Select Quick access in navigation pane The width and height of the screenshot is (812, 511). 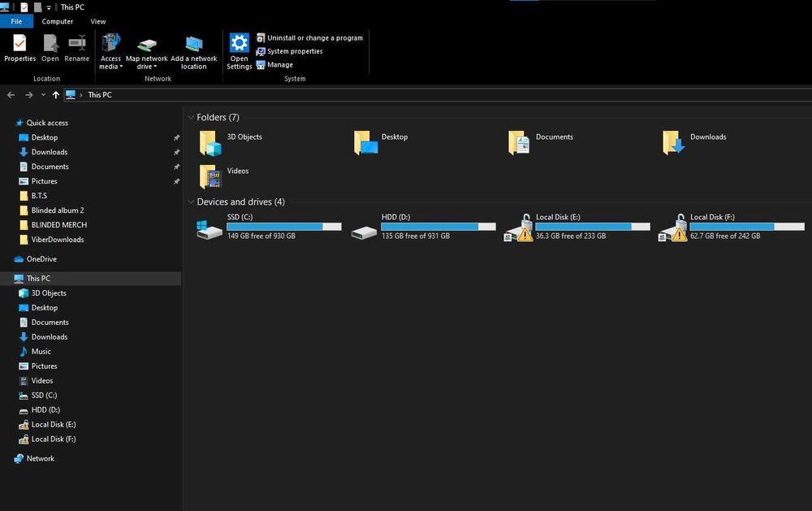47,123
